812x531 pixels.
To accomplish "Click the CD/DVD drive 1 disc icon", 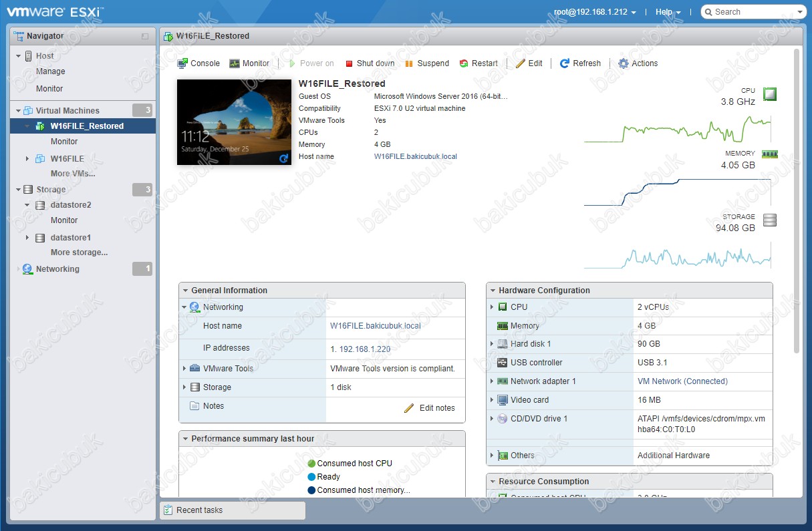I will click(503, 419).
